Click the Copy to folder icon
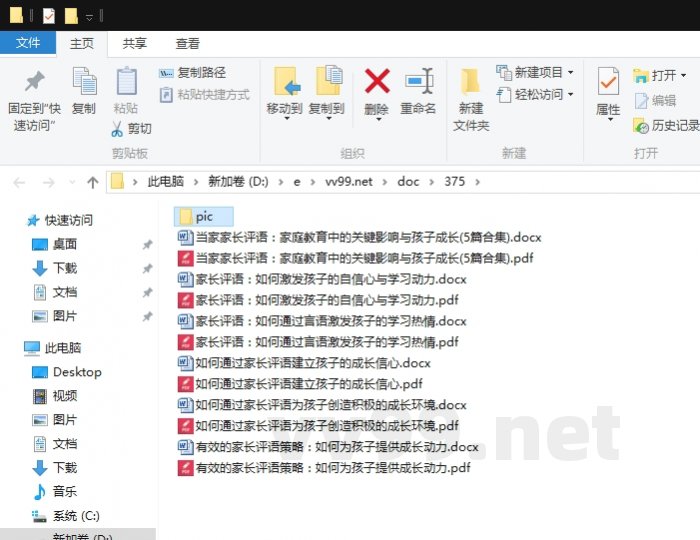This screenshot has width=700, height=540. click(328, 80)
